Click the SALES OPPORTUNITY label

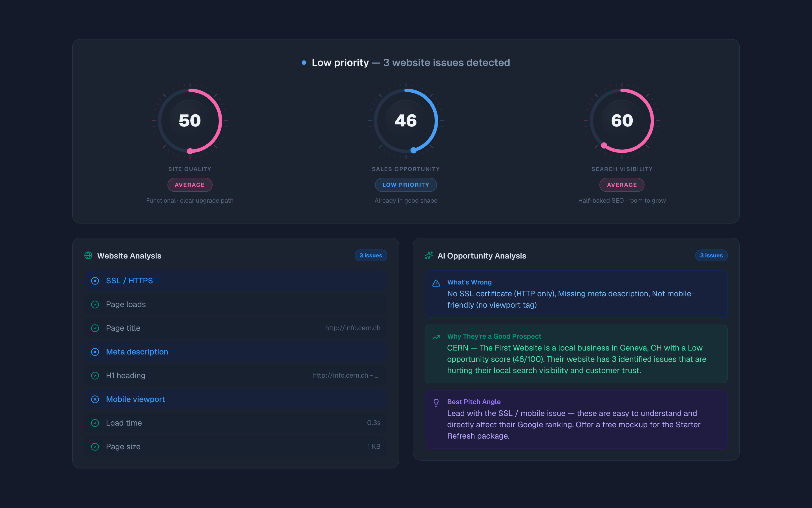(x=406, y=169)
